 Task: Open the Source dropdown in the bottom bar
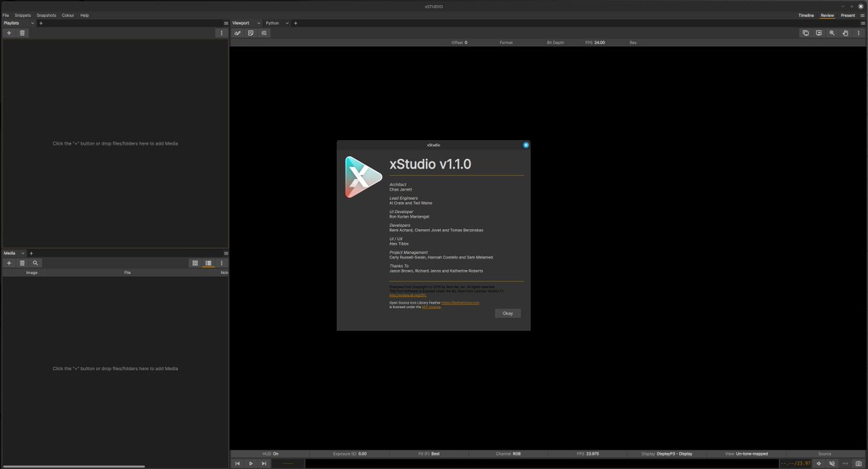825,454
